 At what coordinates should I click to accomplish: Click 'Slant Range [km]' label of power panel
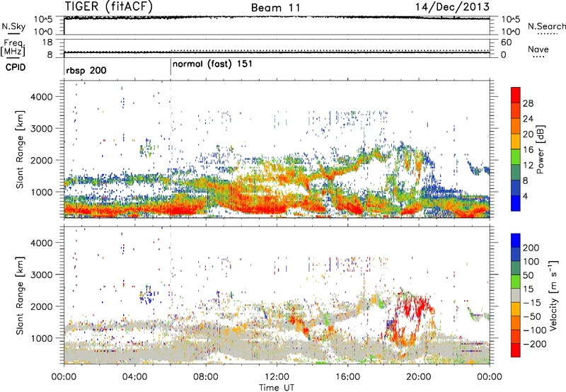[x=20, y=149]
